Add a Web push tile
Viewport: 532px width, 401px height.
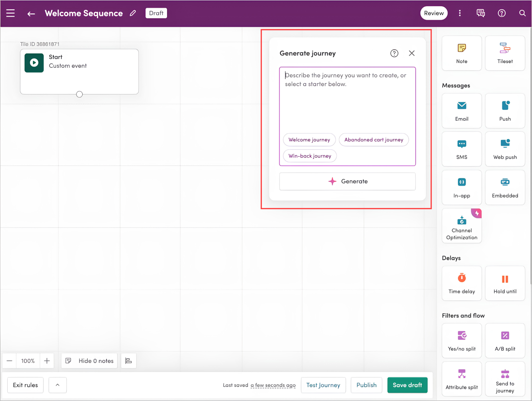(505, 149)
